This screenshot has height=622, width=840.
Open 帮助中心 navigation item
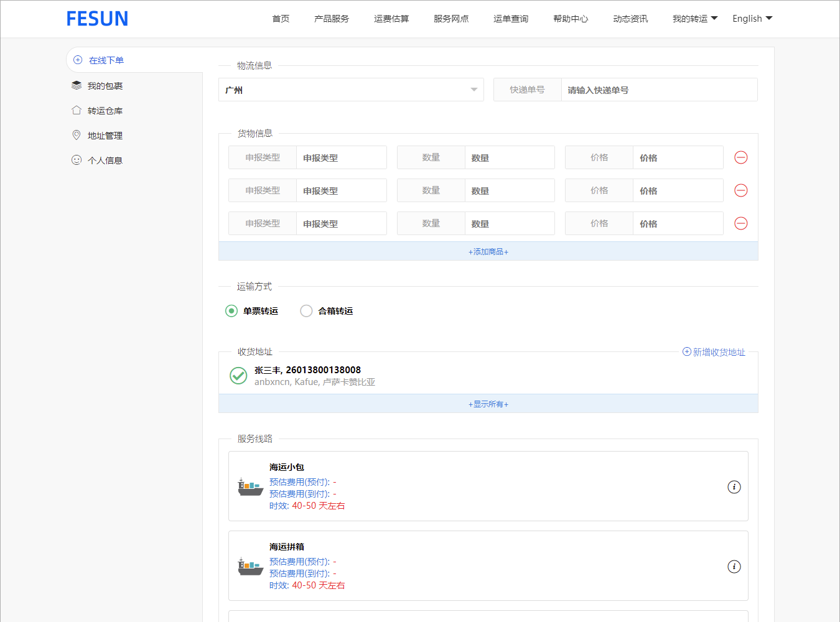[571, 19]
